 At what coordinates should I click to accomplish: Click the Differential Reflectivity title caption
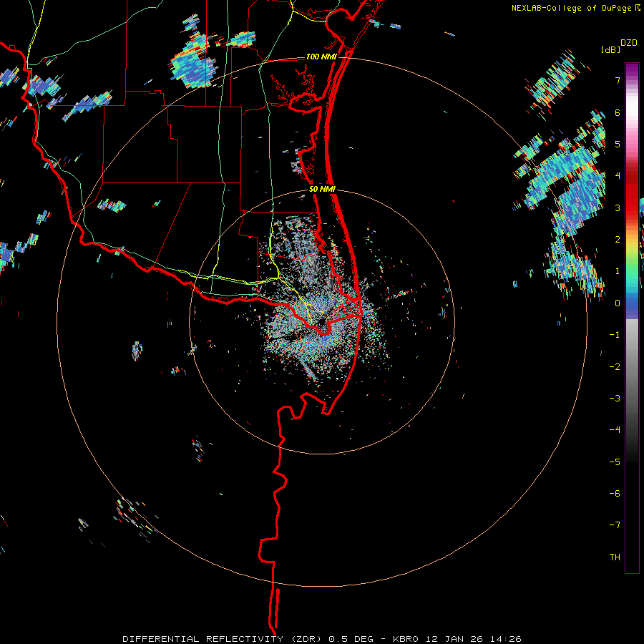click(321, 639)
